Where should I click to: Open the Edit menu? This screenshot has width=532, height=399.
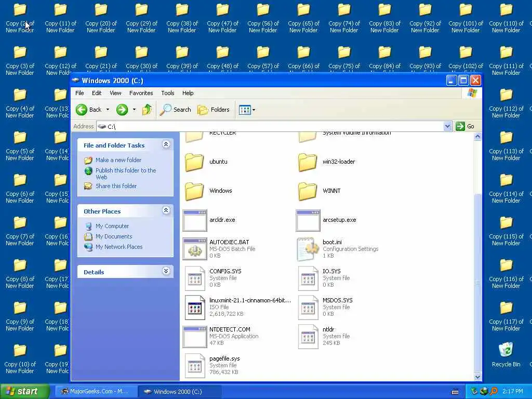point(97,93)
